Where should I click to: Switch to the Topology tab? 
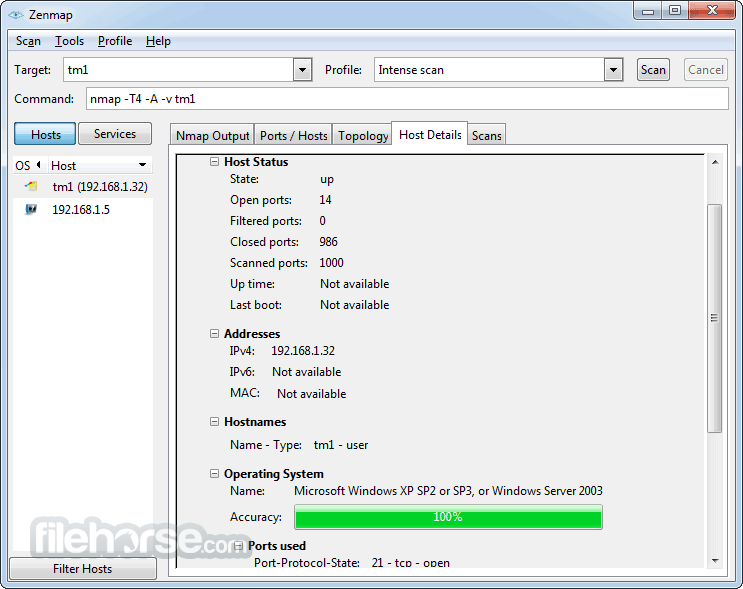pyautogui.click(x=363, y=136)
